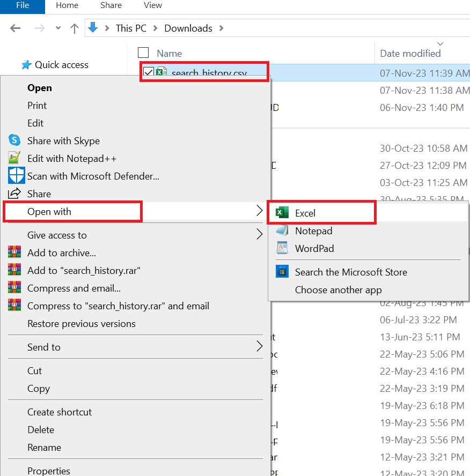Viewport: 470px width, 476px height.
Task: Click the forward navigation arrow
Action: (40, 28)
